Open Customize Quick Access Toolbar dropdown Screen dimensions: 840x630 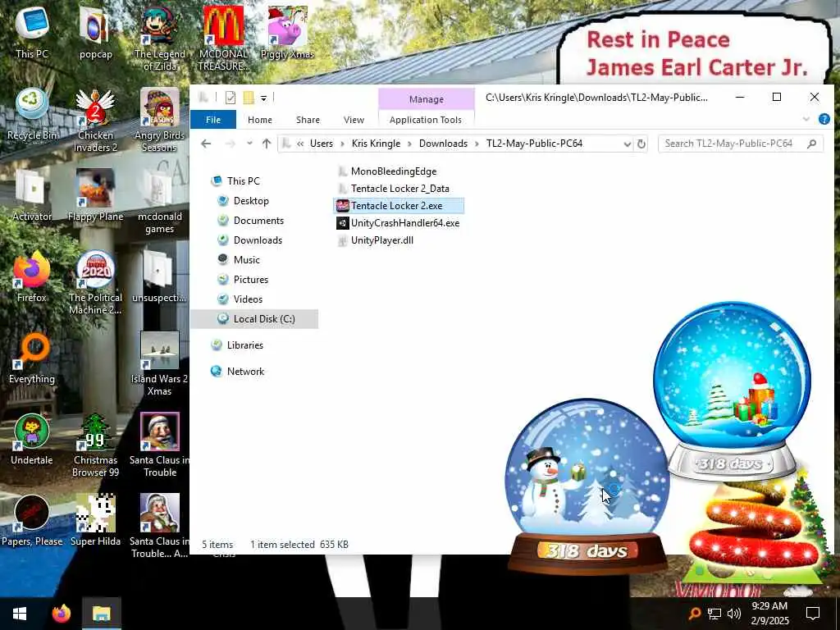point(263,98)
